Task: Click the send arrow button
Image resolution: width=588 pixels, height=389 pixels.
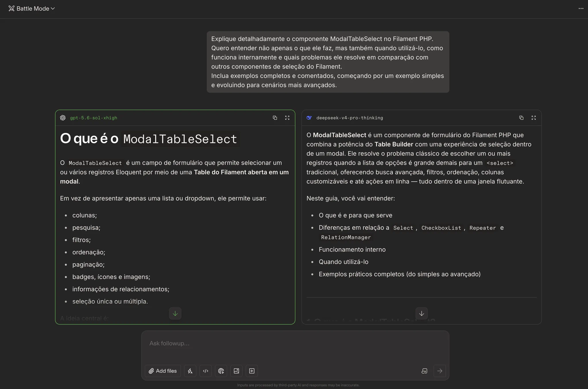Action: pyautogui.click(x=440, y=371)
